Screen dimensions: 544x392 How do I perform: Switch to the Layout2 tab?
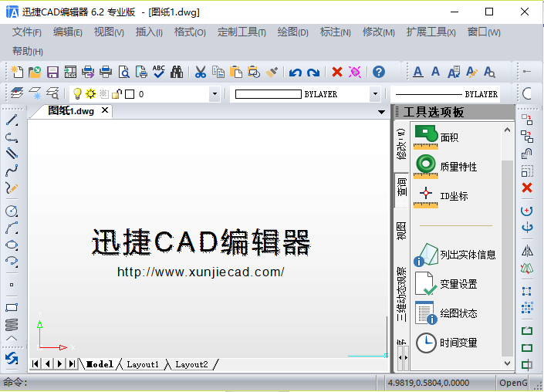coord(191,364)
